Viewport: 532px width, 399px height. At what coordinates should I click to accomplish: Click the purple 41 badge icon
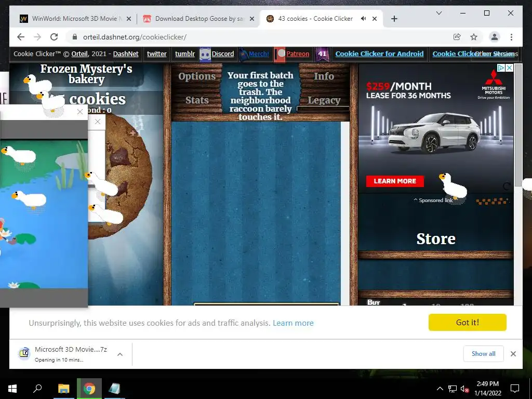[x=322, y=54]
